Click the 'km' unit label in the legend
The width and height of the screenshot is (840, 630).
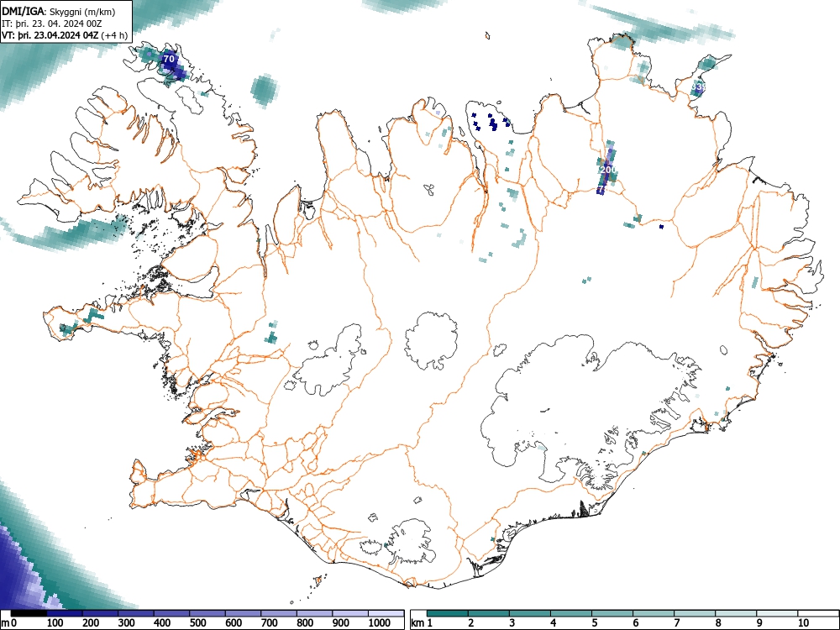coord(417,623)
